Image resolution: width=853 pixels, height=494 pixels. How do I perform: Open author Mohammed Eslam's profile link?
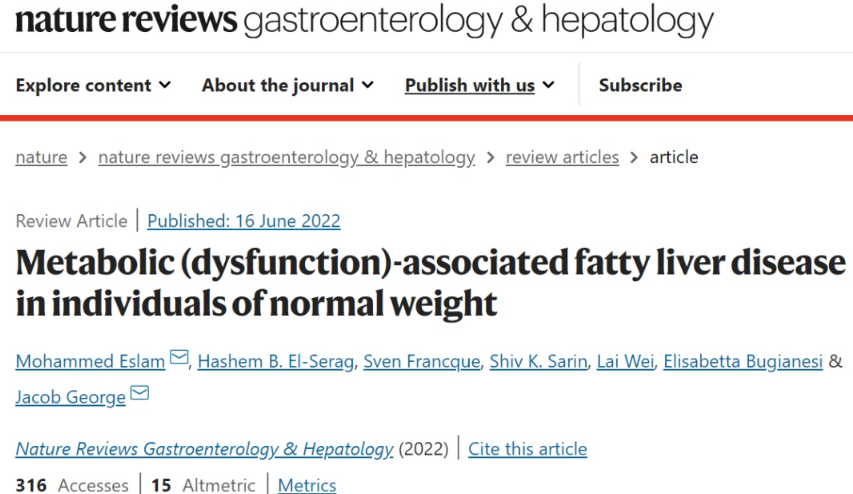[x=90, y=361]
